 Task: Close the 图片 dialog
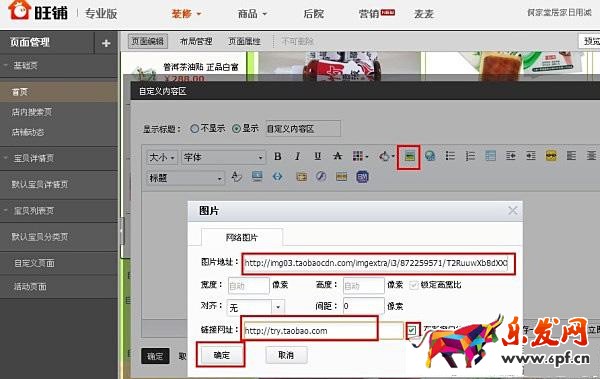pyautogui.click(x=512, y=210)
